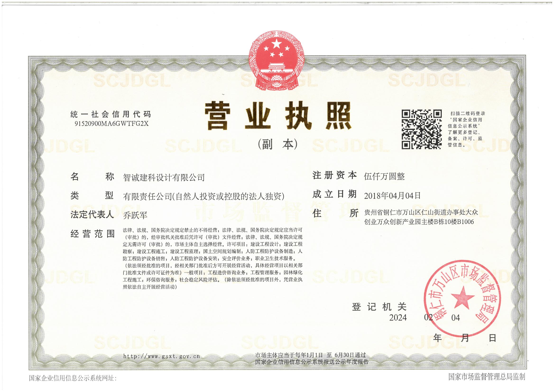The width and height of the screenshot is (554, 392).
Task: Click the capital value 伍仟万圆整
Action: (x=384, y=177)
